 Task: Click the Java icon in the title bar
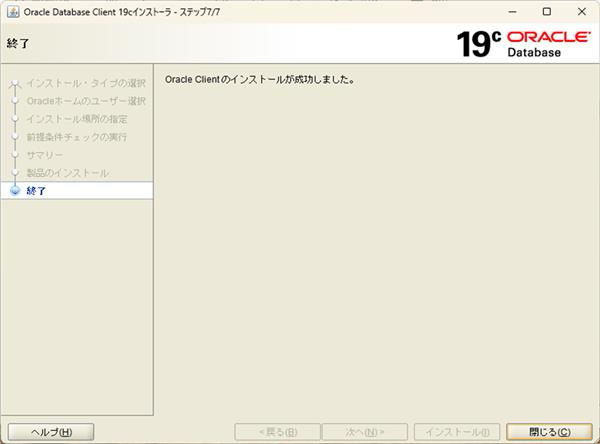coord(11,11)
